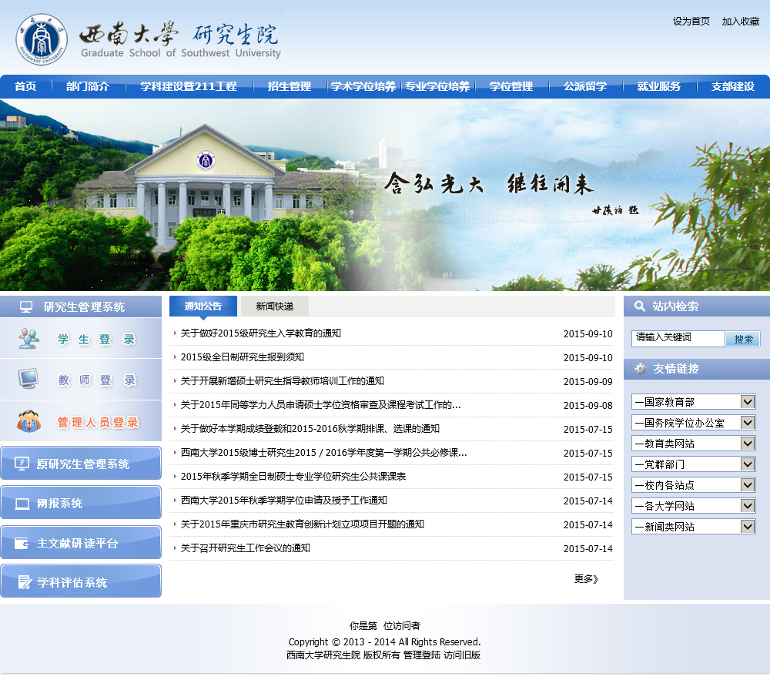Open the 学术学位培养 menu item

[x=363, y=86]
